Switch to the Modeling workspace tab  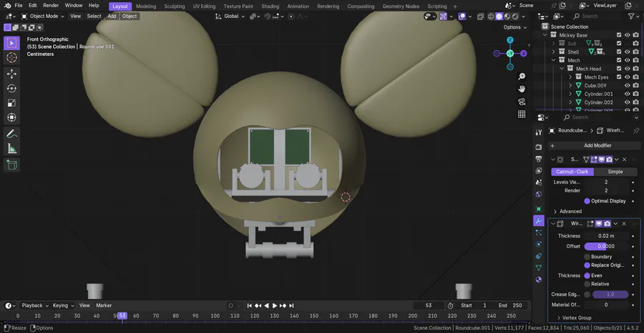[x=146, y=6]
